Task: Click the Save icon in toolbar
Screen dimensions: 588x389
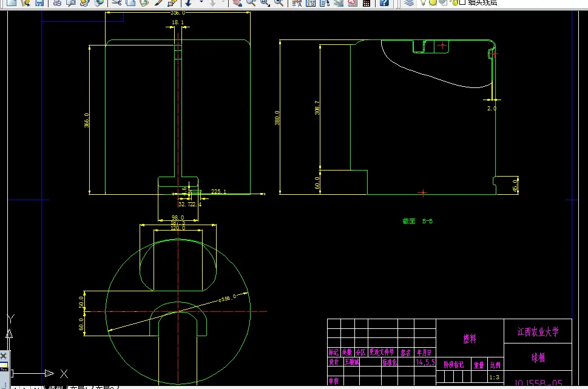Action: pos(39,2)
